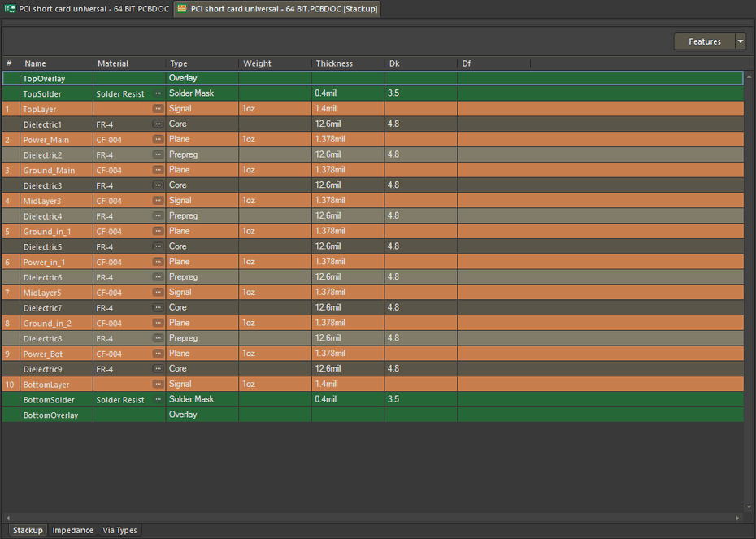This screenshot has height=539, width=756.
Task: Sort by the Name column header
Action: click(x=56, y=63)
